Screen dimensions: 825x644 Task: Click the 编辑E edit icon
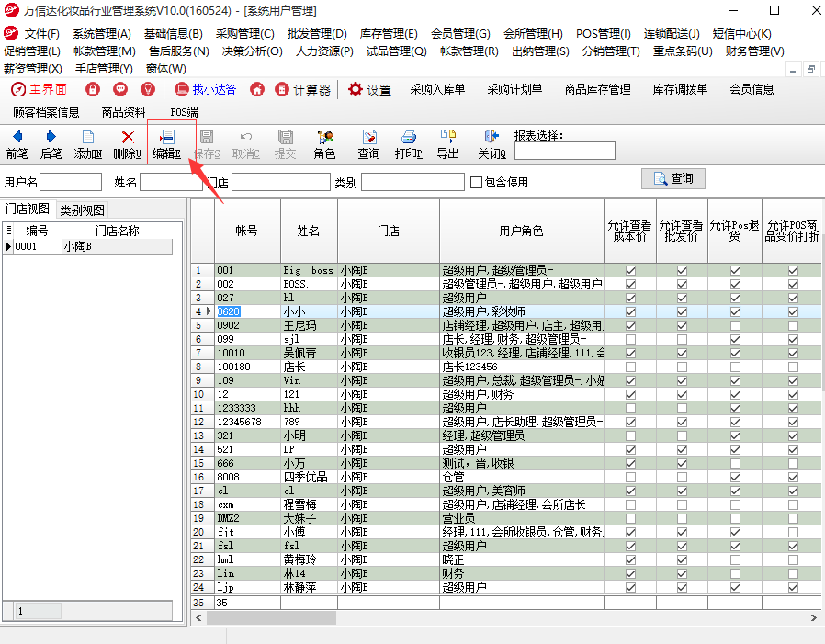click(167, 137)
